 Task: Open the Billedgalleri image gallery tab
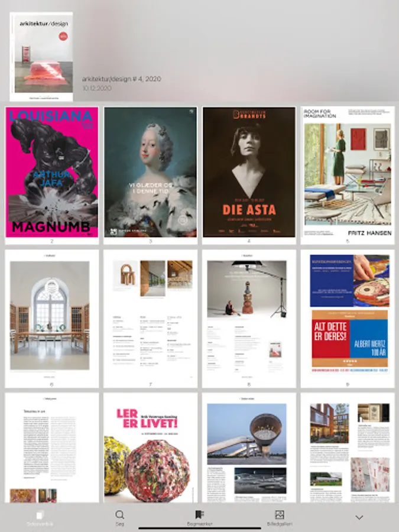(280, 518)
